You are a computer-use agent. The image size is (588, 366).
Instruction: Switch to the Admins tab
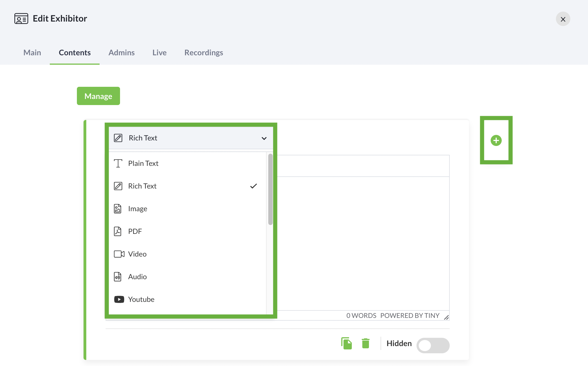click(121, 53)
